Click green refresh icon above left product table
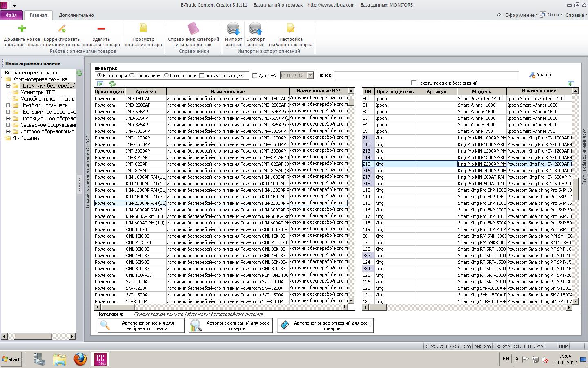The height and width of the screenshot is (368, 588). (112, 84)
